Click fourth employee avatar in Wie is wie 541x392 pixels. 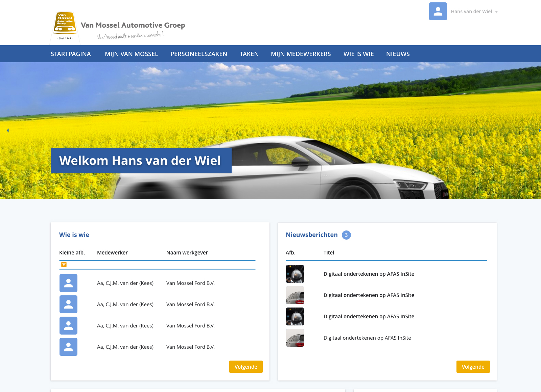[68, 347]
